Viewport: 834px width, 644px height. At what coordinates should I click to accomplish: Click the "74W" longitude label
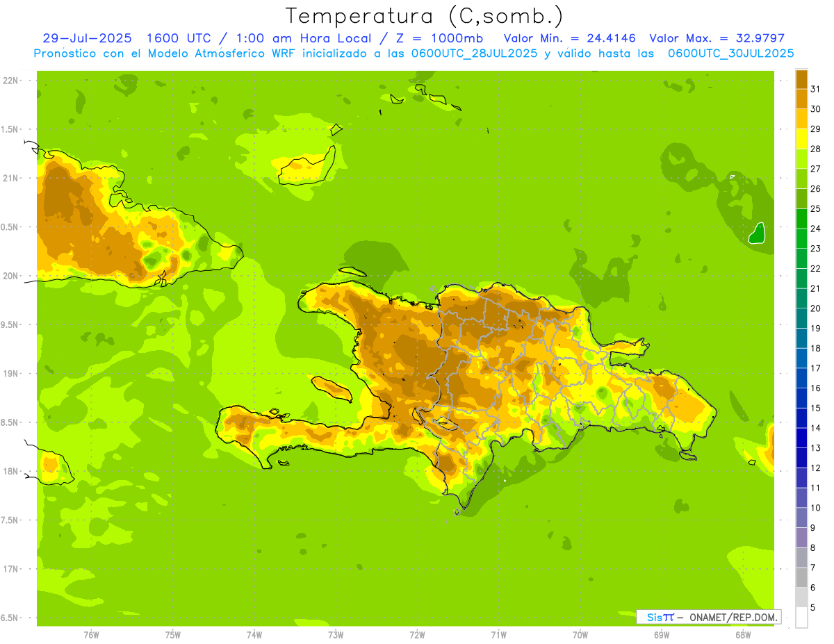[254, 635]
